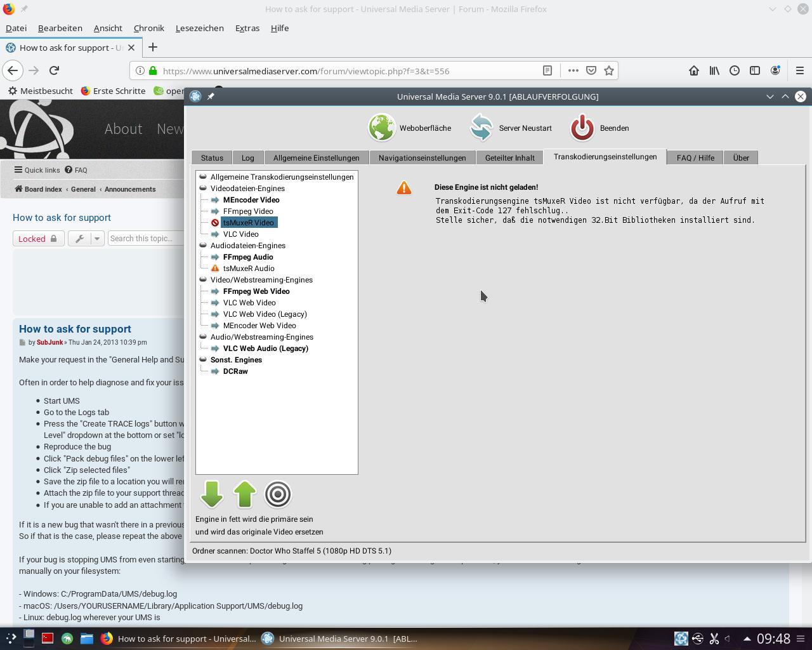
Task: Bookmark this page with star icon
Action: click(609, 70)
